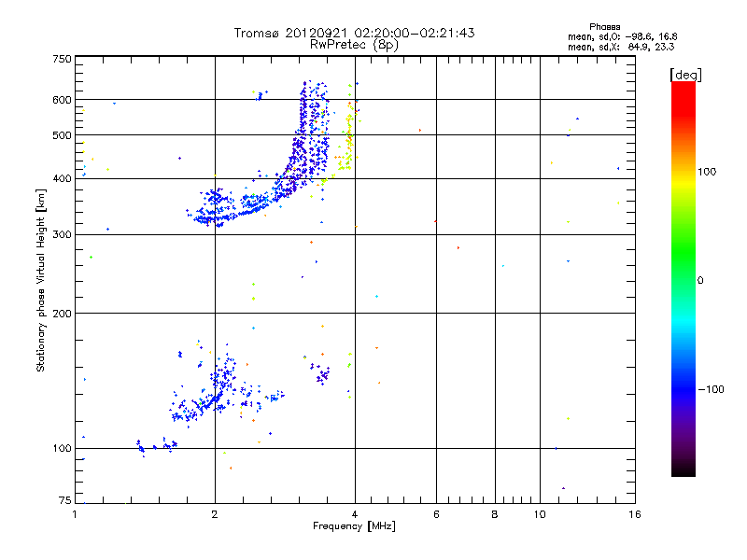Click the plot title 'Tromsø 20120921 02:20:00-02:21:43'
The height and width of the screenshot is (560, 747).
click(x=354, y=33)
